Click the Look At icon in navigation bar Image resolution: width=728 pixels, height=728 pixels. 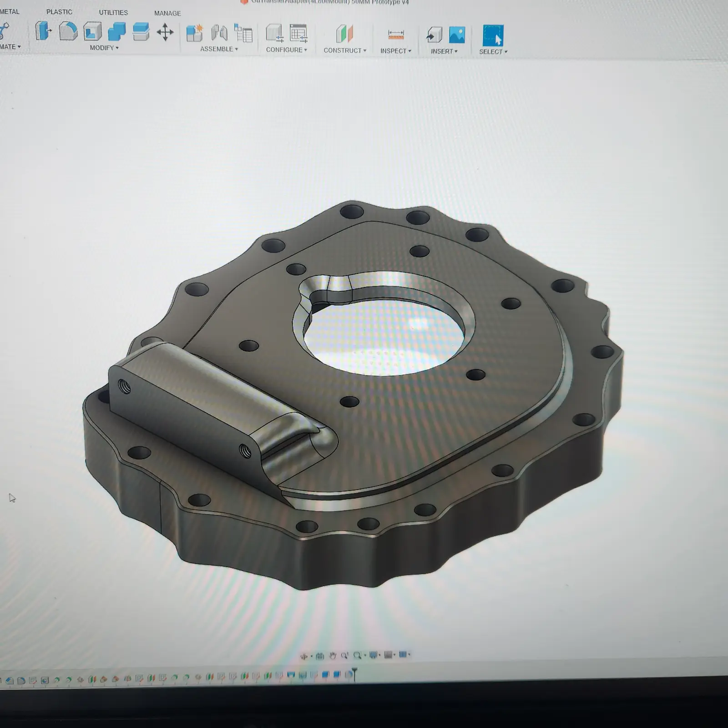tap(320, 656)
